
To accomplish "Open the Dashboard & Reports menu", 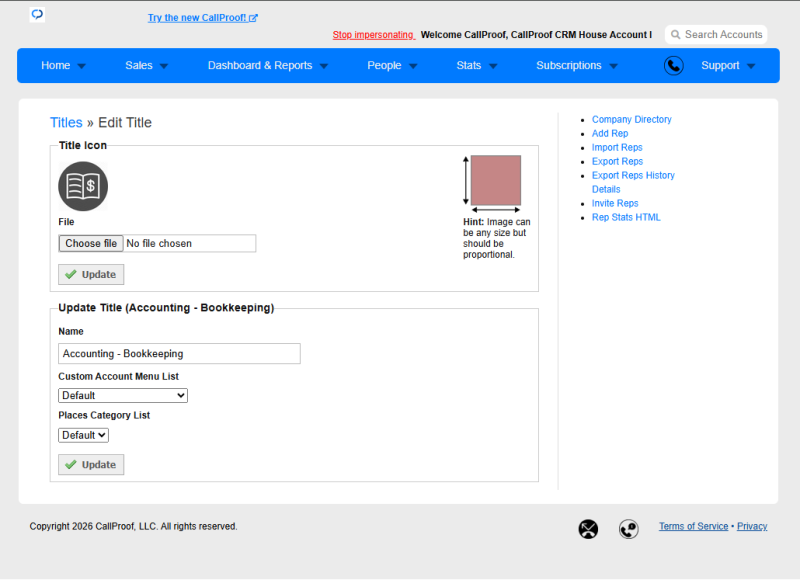I will coord(260,65).
